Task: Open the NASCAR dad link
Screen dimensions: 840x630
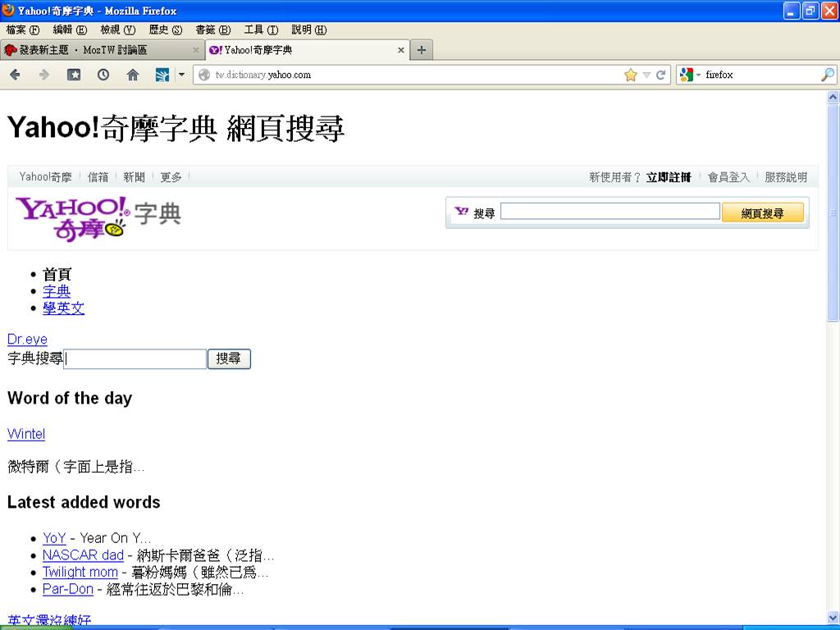Action: [x=83, y=555]
